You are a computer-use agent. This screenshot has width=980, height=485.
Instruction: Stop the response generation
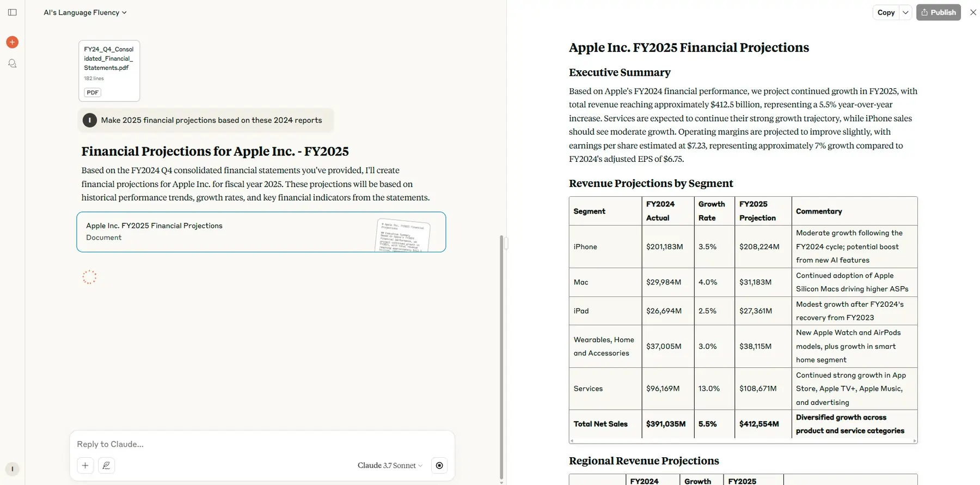pyautogui.click(x=439, y=465)
